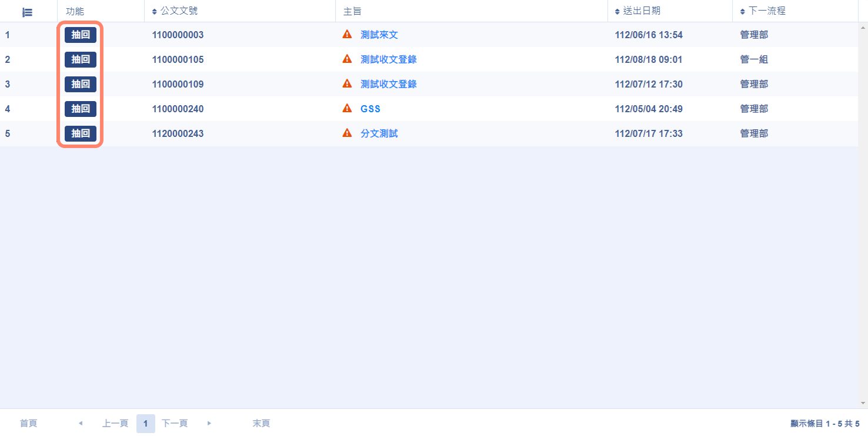The width and height of the screenshot is (868, 436).
Task: Go to 首頁 first page
Action: pyautogui.click(x=28, y=423)
